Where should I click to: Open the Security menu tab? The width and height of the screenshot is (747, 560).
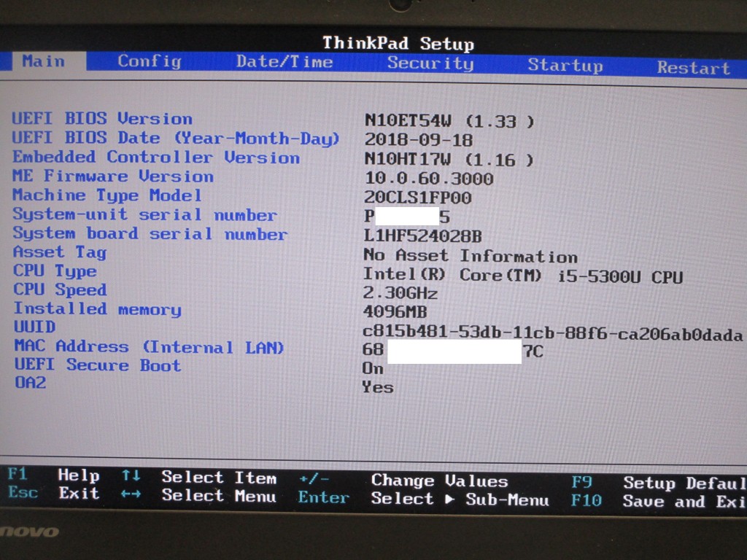click(430, 63)
